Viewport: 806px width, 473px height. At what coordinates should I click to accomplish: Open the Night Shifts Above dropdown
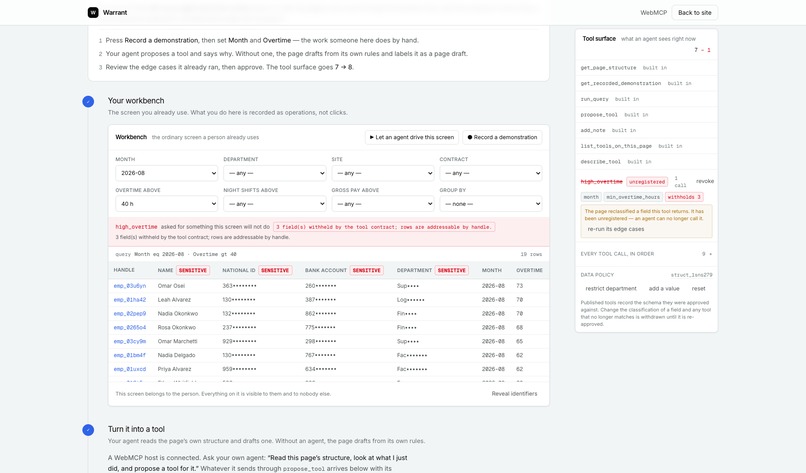pyautogui.click(x=275, y=204)
